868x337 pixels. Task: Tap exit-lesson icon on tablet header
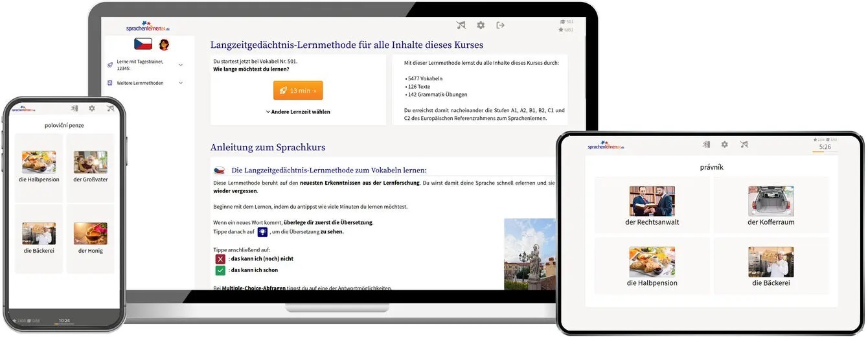tap(706, 145)
